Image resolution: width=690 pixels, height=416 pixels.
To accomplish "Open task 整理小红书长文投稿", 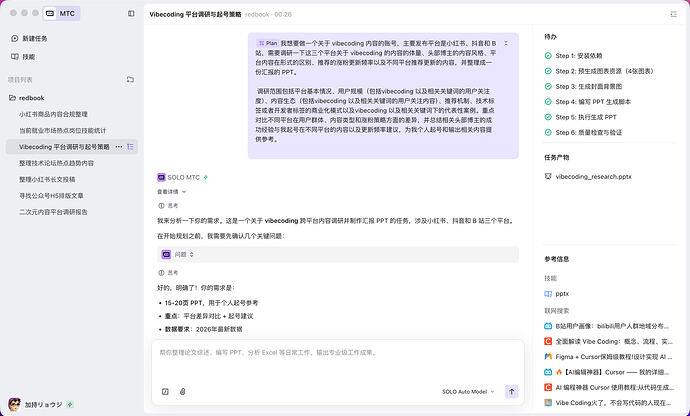I will coord(47,179).
